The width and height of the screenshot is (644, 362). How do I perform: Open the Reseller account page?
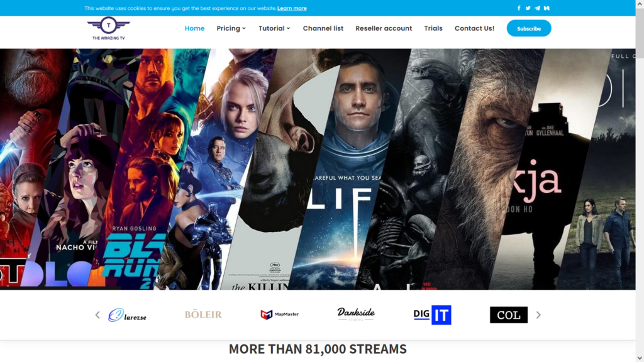384,28
